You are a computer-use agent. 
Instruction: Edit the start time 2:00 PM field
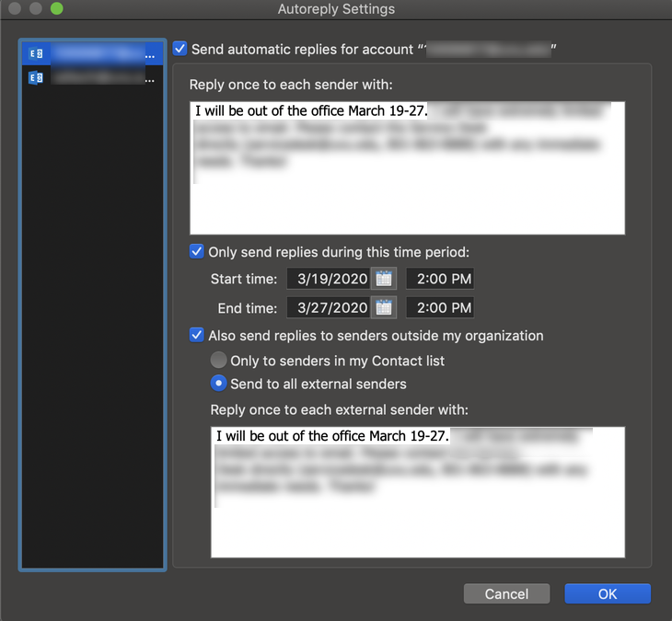440,279
